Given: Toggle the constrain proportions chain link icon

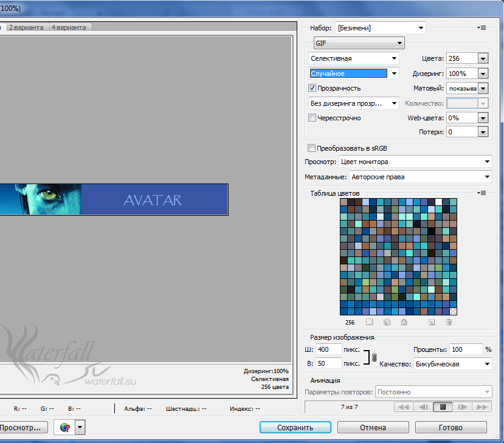Looking at the screenshot, I should tap(374, 357).
